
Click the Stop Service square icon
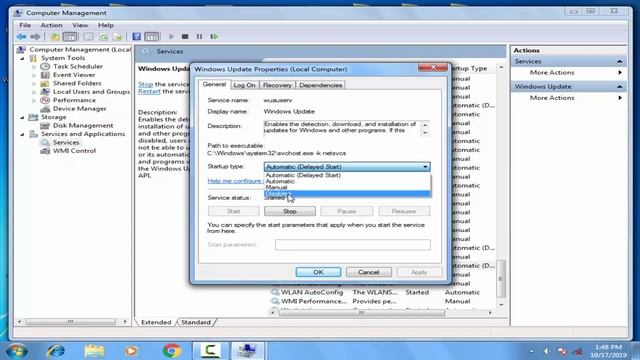coord(185,37)
